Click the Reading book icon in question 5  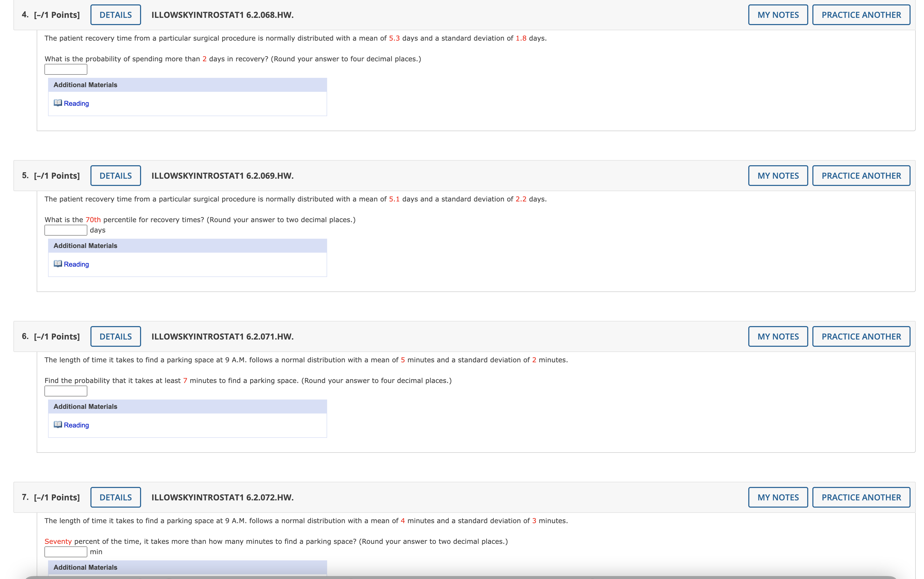click(x=58, y=264)
